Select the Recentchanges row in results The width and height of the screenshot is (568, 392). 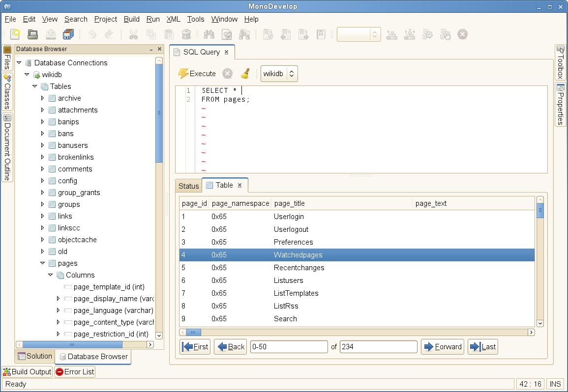(x=299, y=268)
